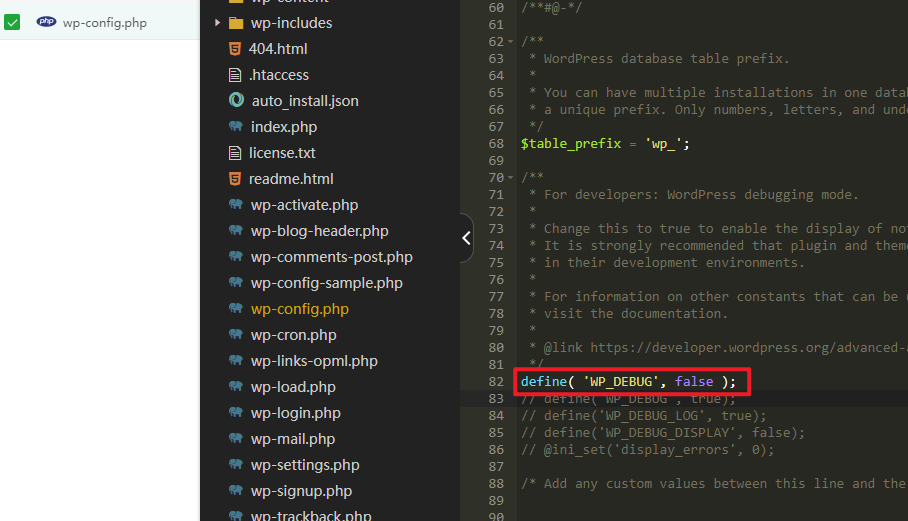This screenshot has height=521, width=908.
Task: Click line number 68 in the gutter
Action: click(x=496, y=144)
